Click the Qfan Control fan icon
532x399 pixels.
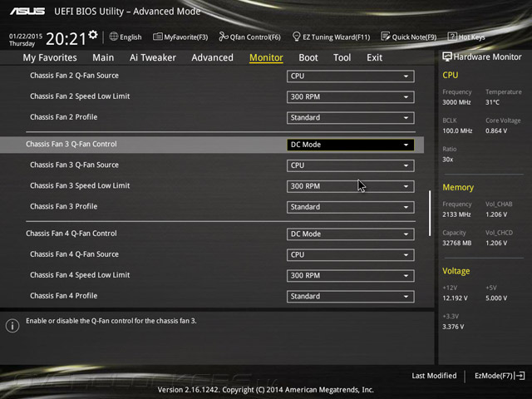tap(224, 37)
